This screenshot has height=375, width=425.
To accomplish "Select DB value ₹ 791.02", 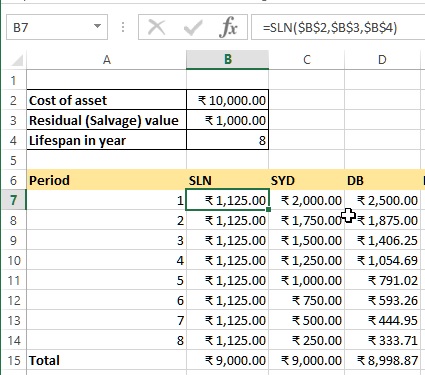I will pyautogui.click(x=382, y=280).
